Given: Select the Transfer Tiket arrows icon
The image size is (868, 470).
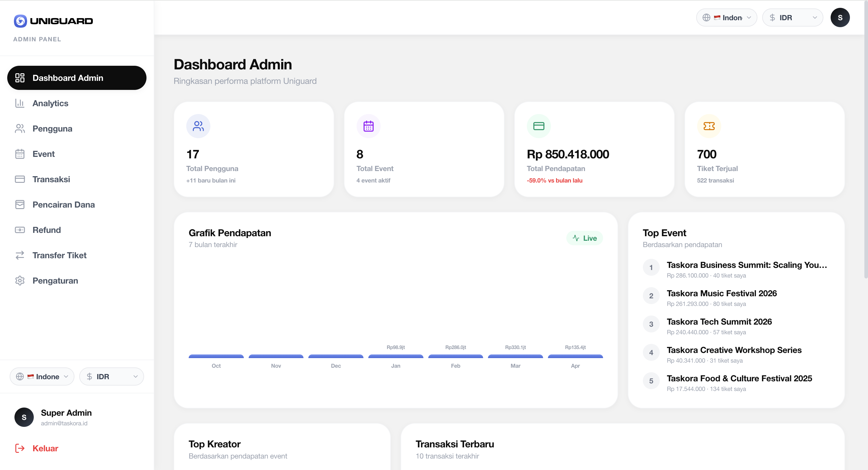Looking at the screenshot, I should [20, 255].
